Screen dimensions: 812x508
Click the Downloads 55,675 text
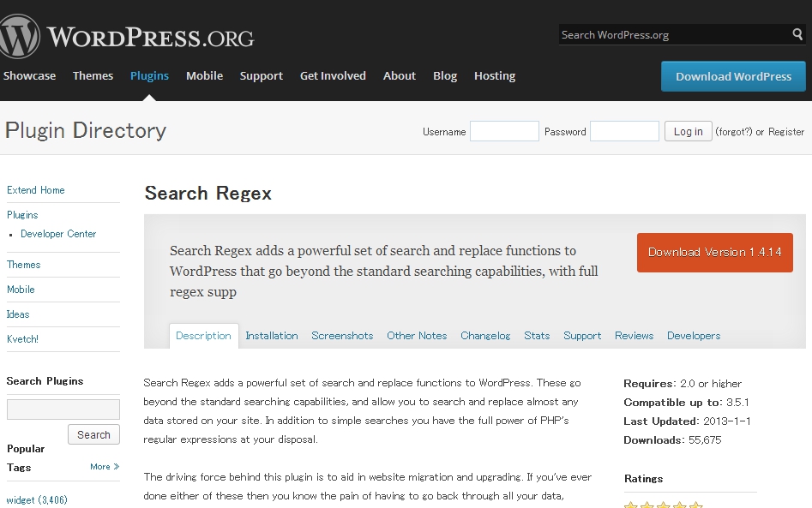coord(673,440)
